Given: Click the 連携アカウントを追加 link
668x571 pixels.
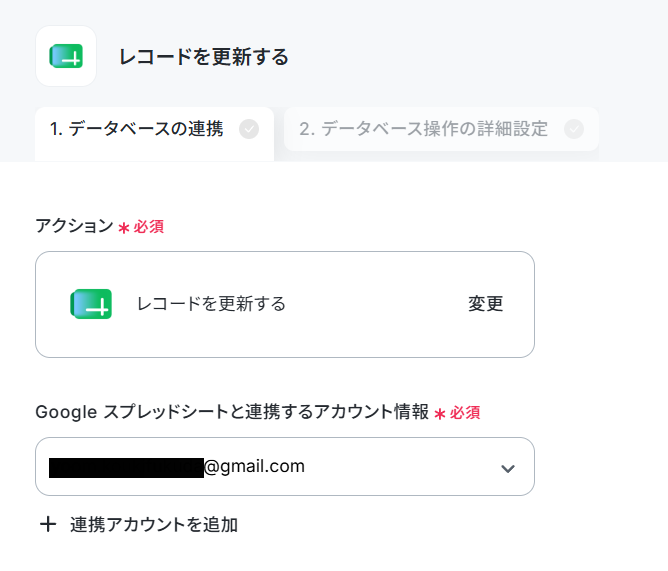Looking at the screenshot, I should tap(154, 525).
